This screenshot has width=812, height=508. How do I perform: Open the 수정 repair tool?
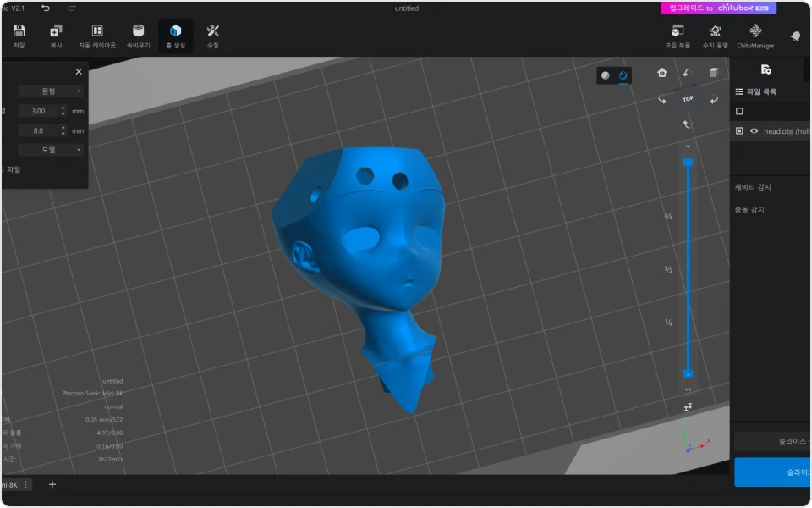[x=213, y=36]
